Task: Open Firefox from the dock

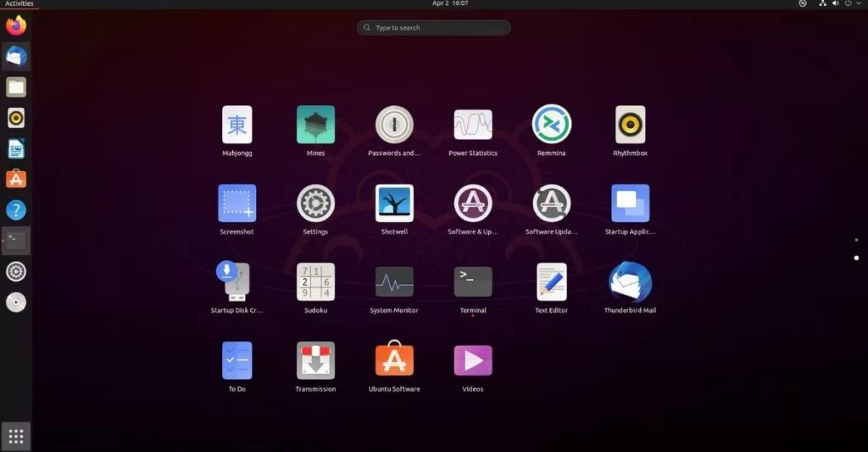Action: (16, 25)
